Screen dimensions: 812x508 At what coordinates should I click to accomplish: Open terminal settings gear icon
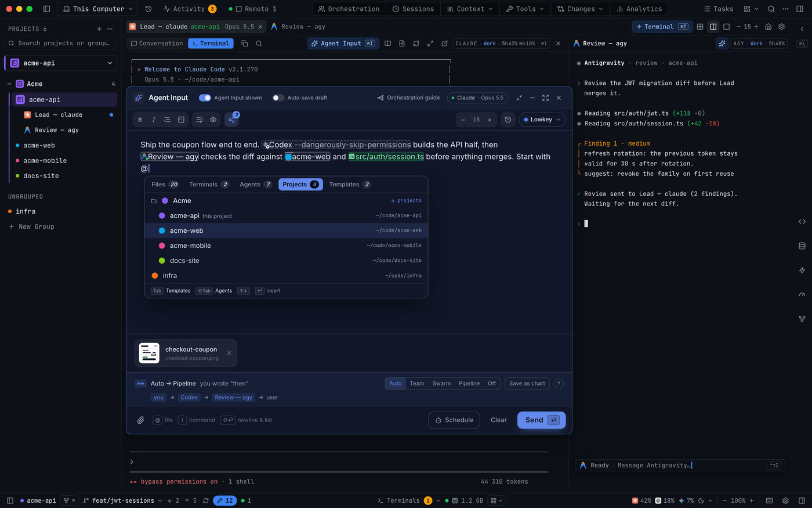[781, 27]
